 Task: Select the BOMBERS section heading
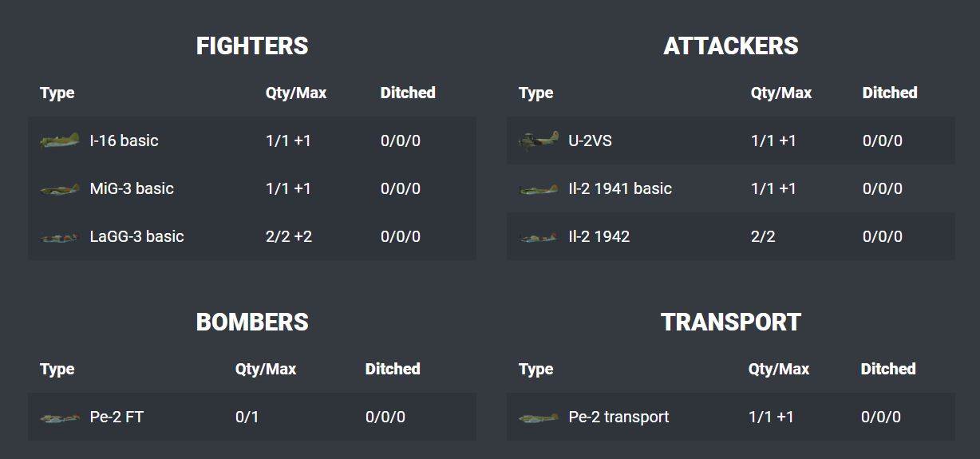tap(252, 322)
